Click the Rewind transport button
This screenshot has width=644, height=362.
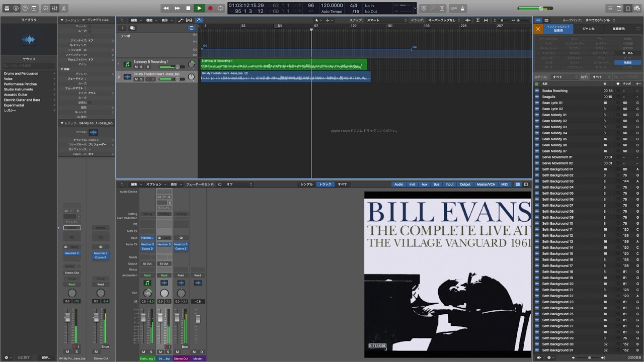[x=166, y=8]
